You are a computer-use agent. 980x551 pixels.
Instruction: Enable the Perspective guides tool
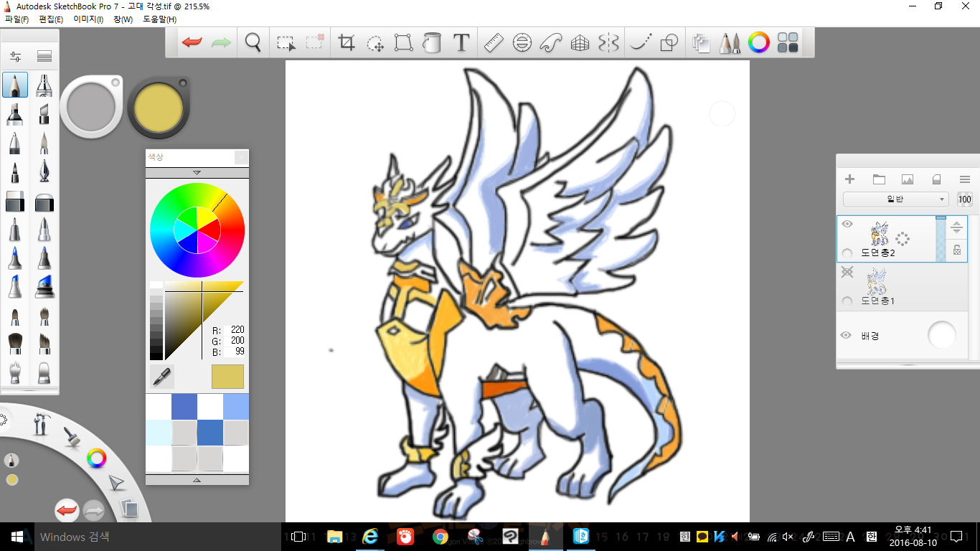pos(580,43)
